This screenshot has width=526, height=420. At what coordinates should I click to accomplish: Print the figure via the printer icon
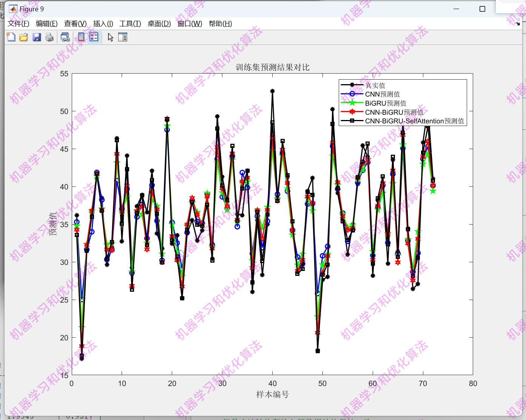click(x=49, y=37)
